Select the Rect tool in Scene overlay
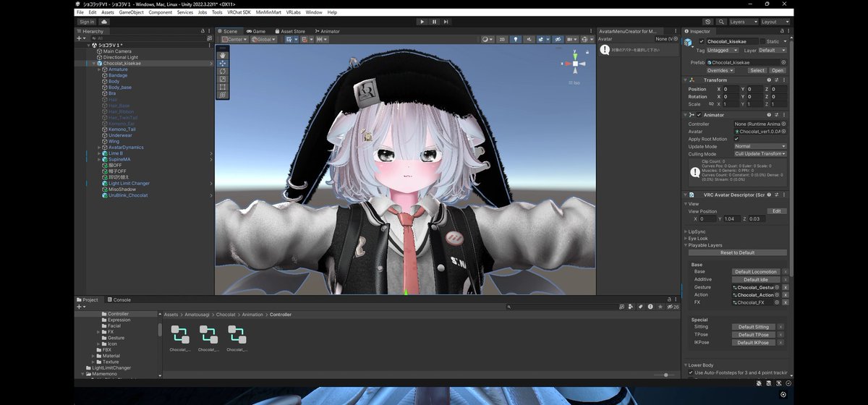 pos(223,87)
